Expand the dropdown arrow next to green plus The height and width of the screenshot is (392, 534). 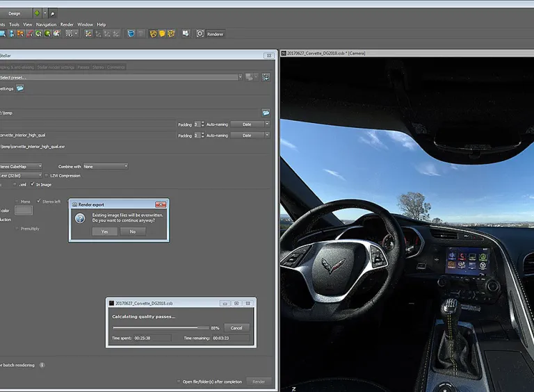coord(45,13)
